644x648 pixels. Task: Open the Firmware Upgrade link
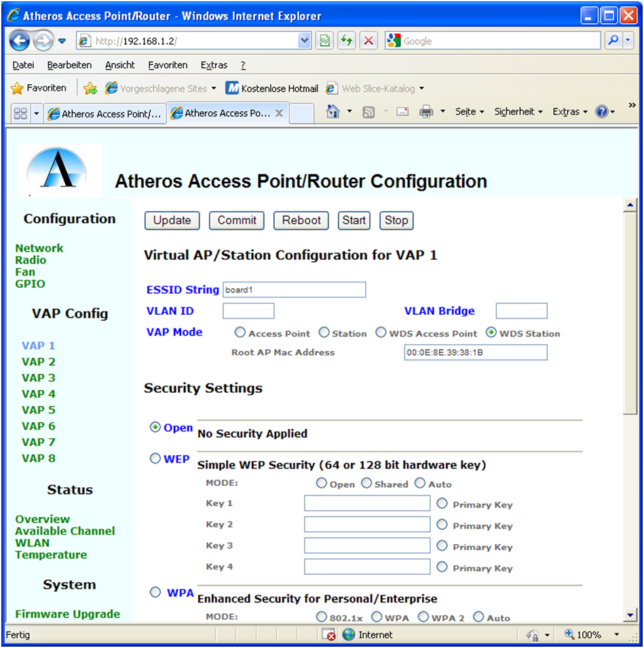pos(67,614)
